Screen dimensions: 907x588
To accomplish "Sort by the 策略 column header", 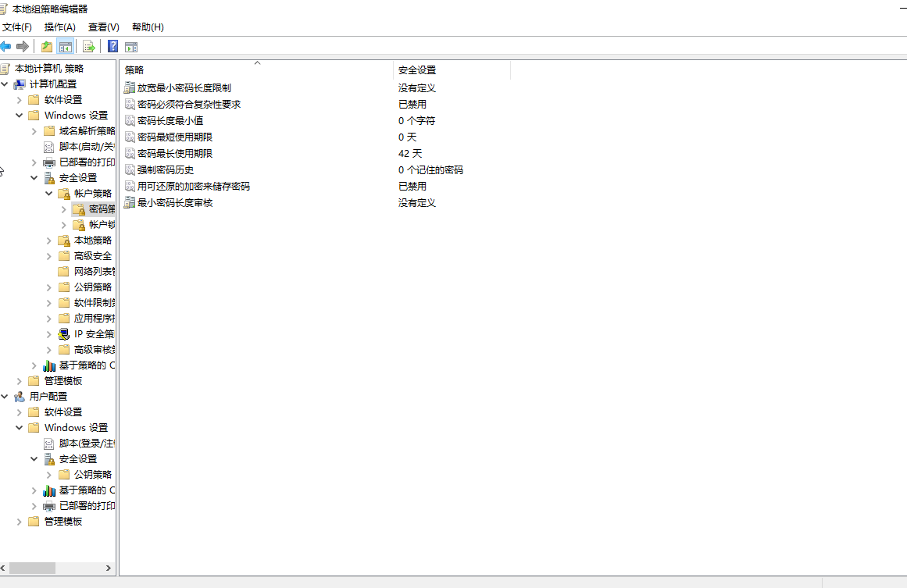I will (x=256, y=70).
